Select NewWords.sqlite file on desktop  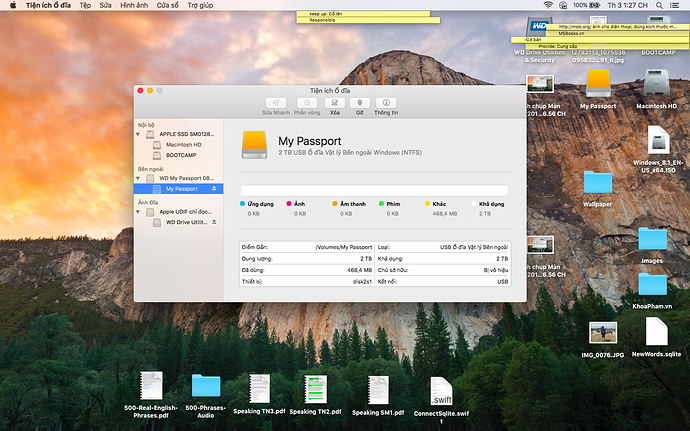click(657, 332)
